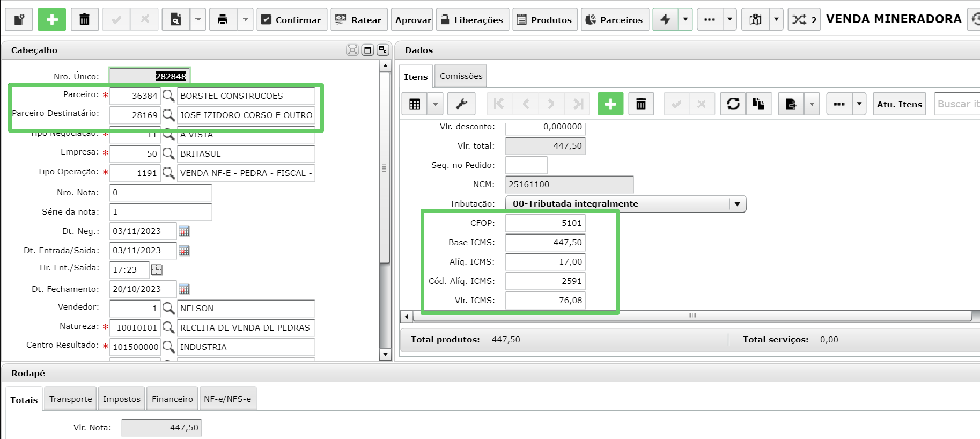Click the shuffle icon with number 2
Screen dimensions: 980x439
tap(804, 19)
